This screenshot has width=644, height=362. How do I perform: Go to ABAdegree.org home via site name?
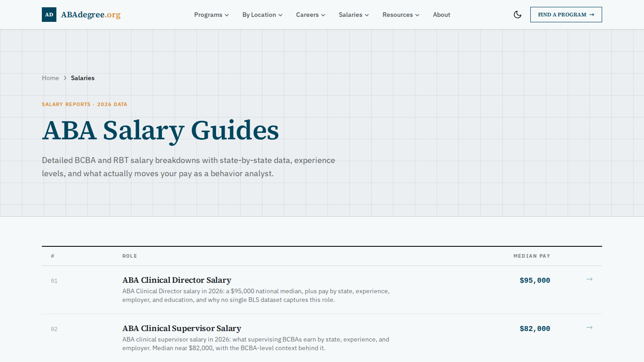coord(91,15)
